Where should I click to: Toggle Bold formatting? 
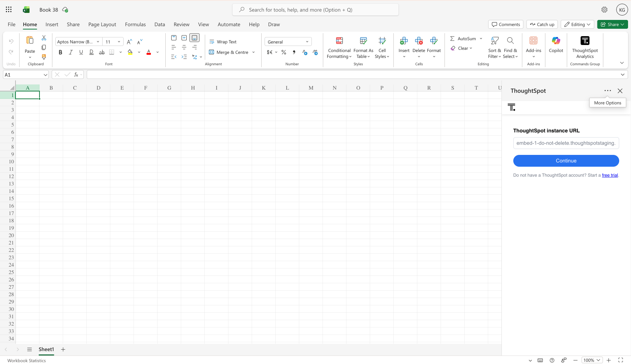[61, 52]
